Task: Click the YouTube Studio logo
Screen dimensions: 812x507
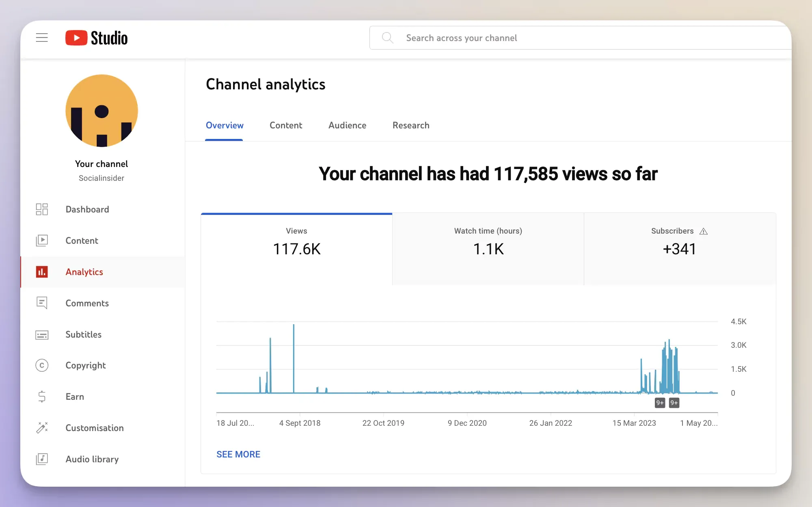Action: (97, 38)
